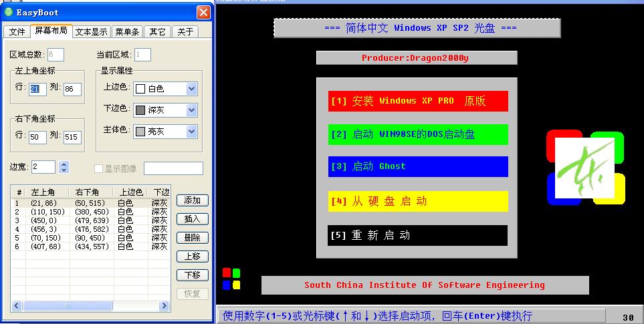The height and width of the screenshot is (324, 644).
Task: Open the 关于 tab
Action: pyautogui.click(x=185, y=31)
